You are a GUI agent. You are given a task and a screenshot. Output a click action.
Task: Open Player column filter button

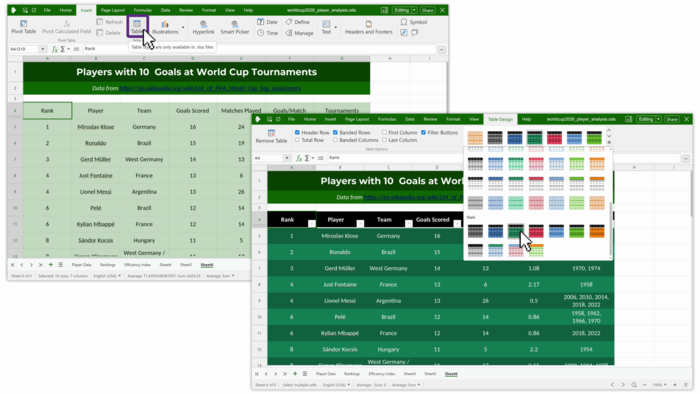360,224
